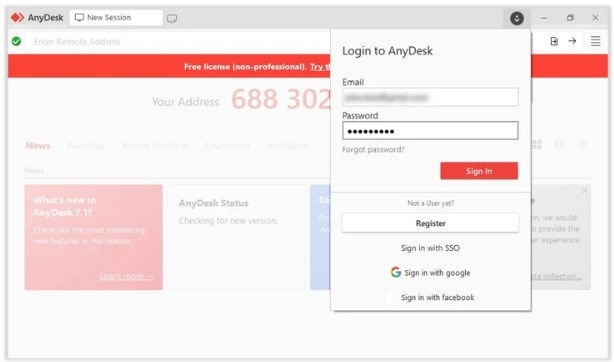Choose Sign in with facebook
Image resolution: width=614 pixels, height=362 pixels.
437,297
